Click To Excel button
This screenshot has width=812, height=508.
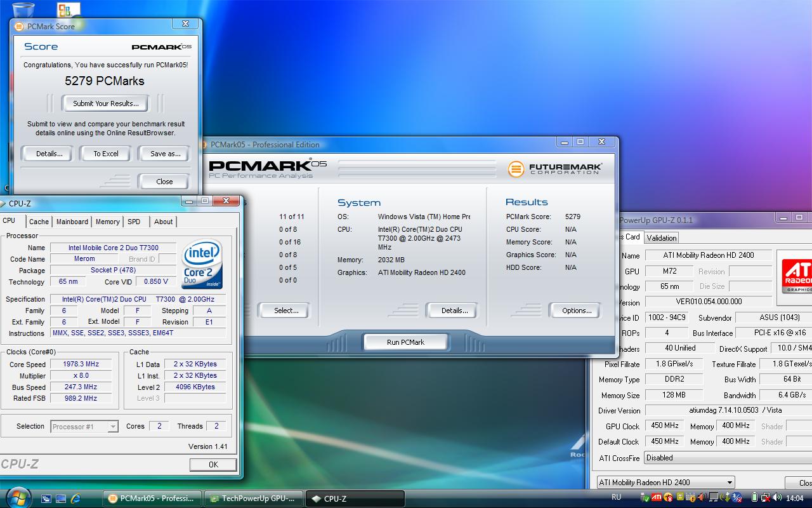106,153
